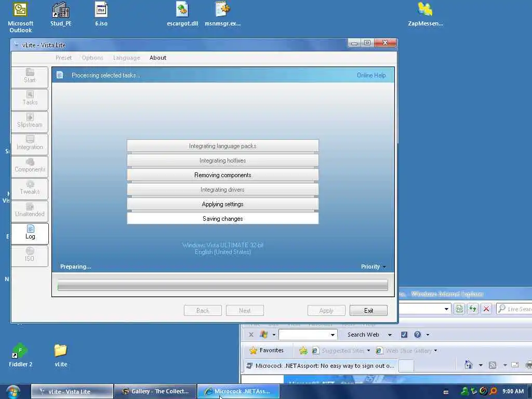532x399 pixels.
Task: Open the Home button dropdown arrow
Action: click(481, 365)
